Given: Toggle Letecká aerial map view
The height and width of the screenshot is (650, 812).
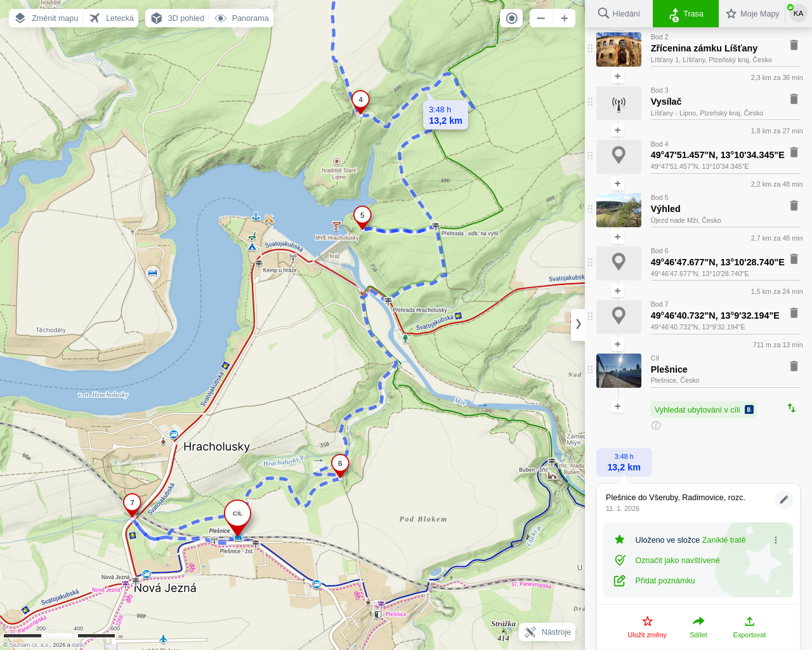Looking at the screenshot, I should (112, 18).
